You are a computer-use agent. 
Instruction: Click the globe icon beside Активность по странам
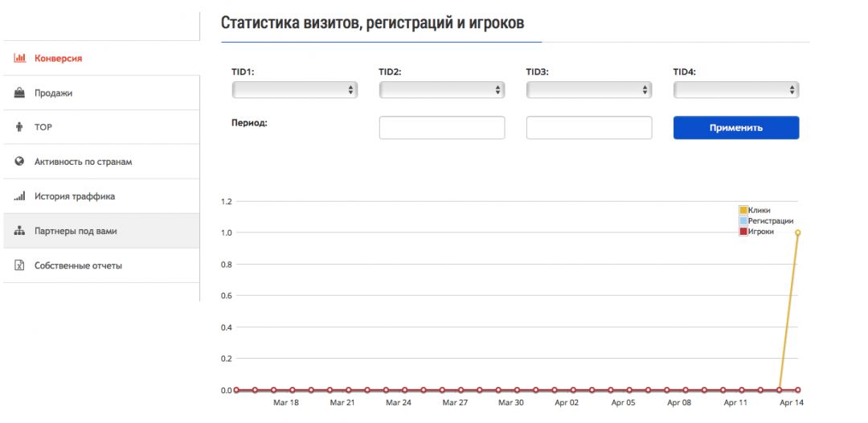[19, 162]
